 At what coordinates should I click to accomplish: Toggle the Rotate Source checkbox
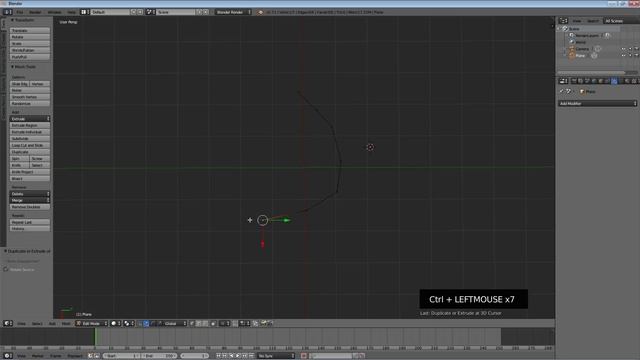point(6,269)
